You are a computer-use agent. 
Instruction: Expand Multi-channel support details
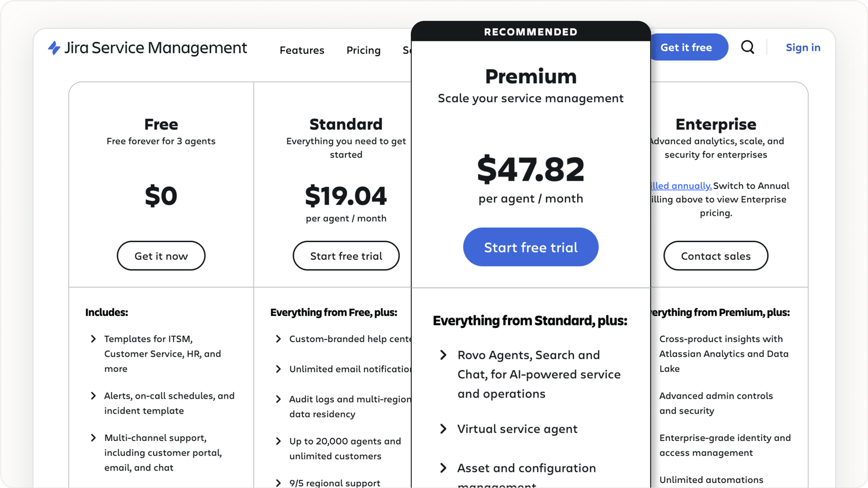point(92,437)
